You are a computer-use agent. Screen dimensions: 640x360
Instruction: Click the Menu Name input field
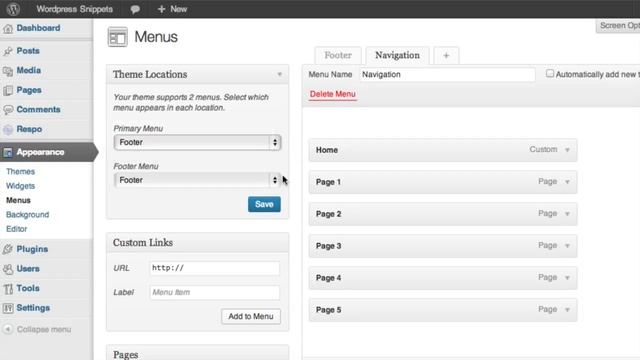tap(447, 75)
